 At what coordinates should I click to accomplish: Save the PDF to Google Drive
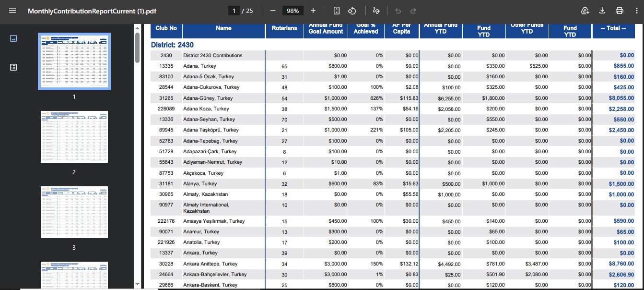coord(585,11)
